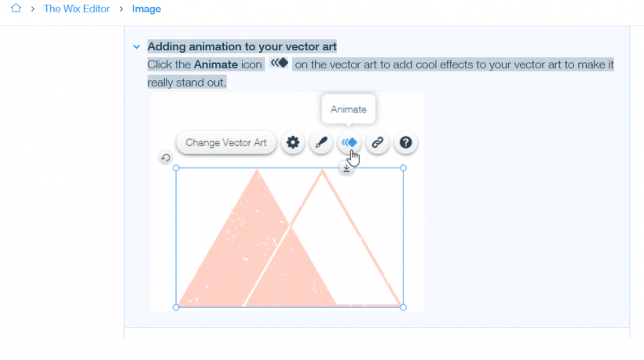Open The Wix Editor breadcrumb link
Viewport: 644px width, 360px height.
click(77, 9)
